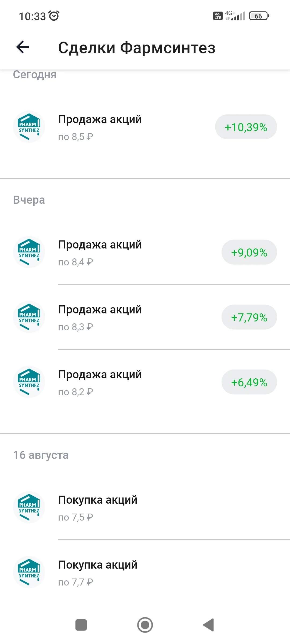This screenshot has width=290, height=644.
Task: Tap the triangle back navigation button
Action: pyautogui.click(x=209, y=625)
